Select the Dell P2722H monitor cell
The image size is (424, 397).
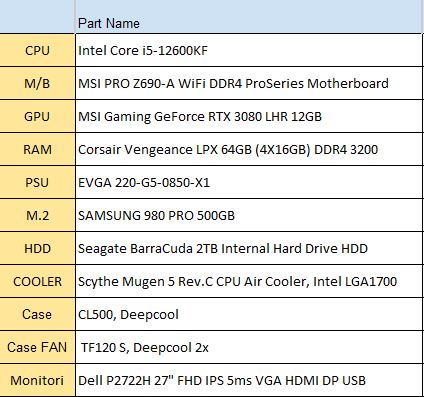click(x=249, y=380)
